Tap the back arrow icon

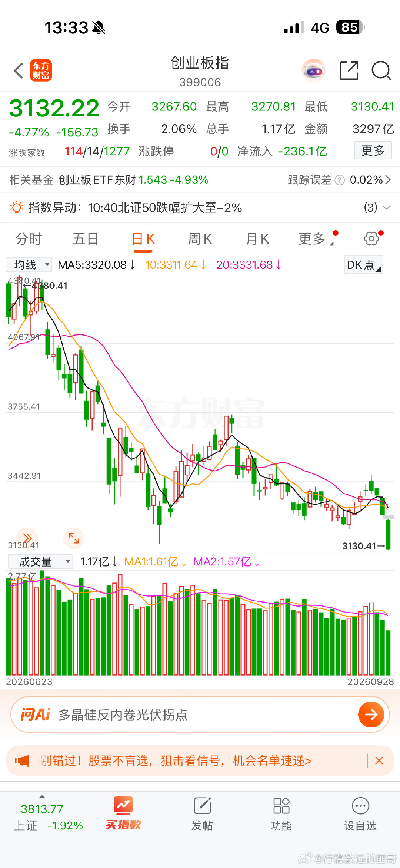(19, 70)
